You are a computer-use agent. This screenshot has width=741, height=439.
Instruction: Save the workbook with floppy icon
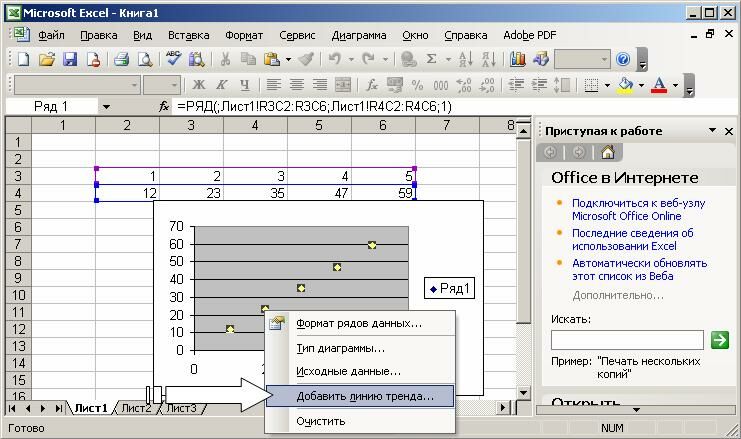click(x=70, y=60)
